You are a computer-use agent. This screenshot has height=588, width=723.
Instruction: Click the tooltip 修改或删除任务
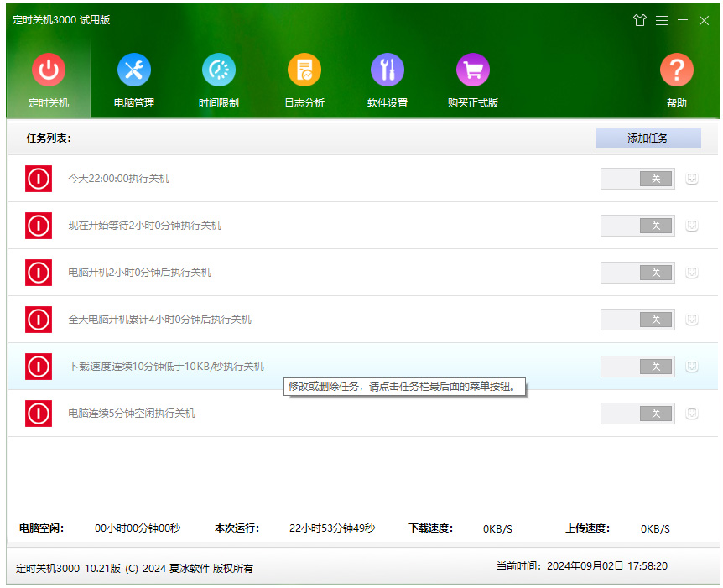coord(404,387)
